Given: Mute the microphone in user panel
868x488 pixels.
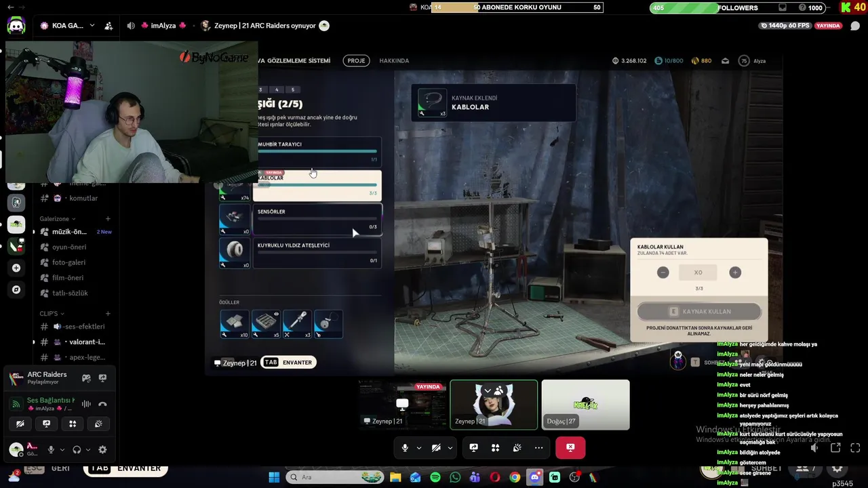Looking at the screenshot, I should 51,449.
